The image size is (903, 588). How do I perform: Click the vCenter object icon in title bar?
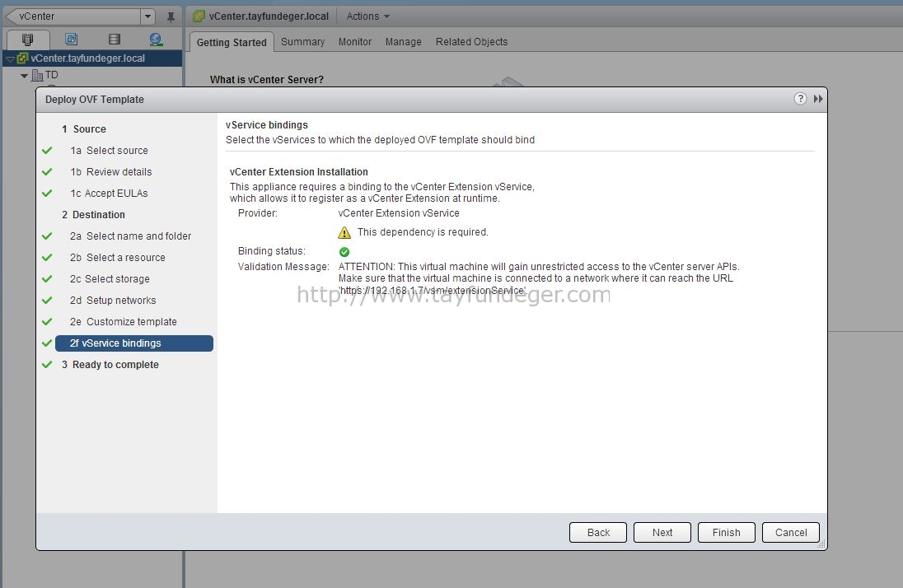(x=199, y=16)
